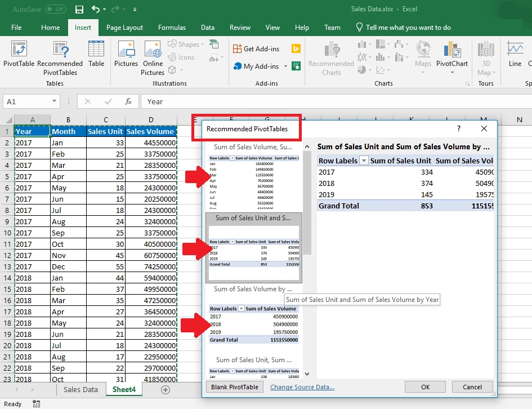Open the Charts group dialog launcher
Screen dimensions: 532x409
[x=467, y=83]
